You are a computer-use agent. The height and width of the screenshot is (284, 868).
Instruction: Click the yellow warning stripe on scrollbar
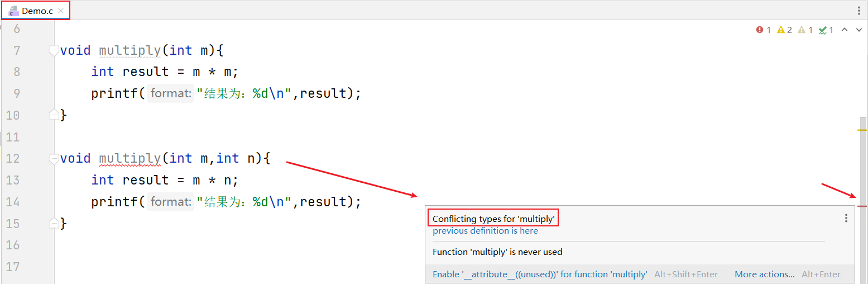click(862, 130)
